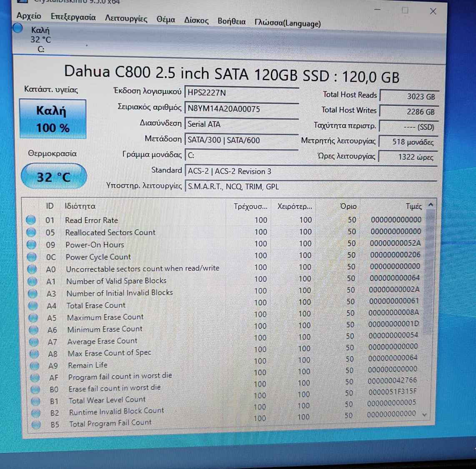The height and width of the screenshot is (469, 476).
Task: Click the status icon of Maximum Erase Count
Action: [x=33, y=318]
